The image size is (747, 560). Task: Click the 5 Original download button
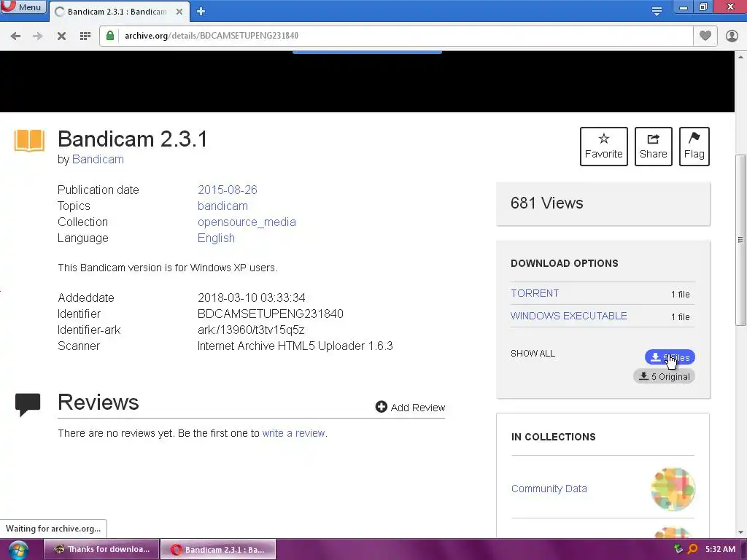664,377
